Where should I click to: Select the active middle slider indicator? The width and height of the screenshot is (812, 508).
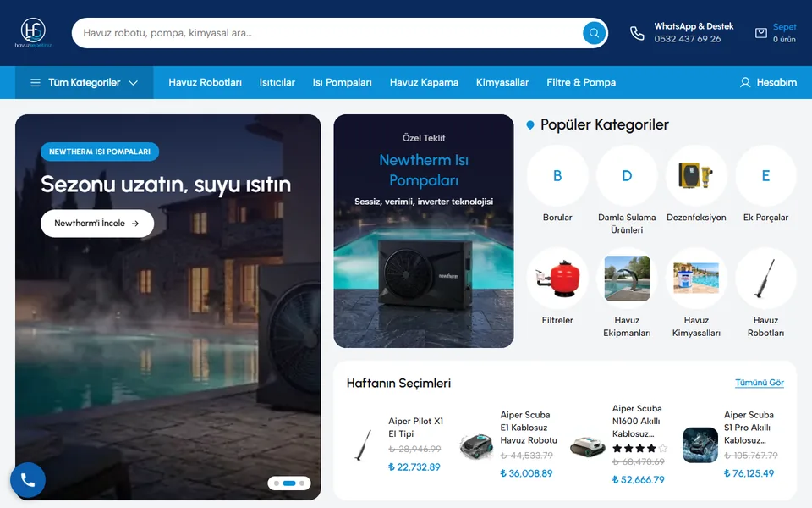tap(289, 483)
